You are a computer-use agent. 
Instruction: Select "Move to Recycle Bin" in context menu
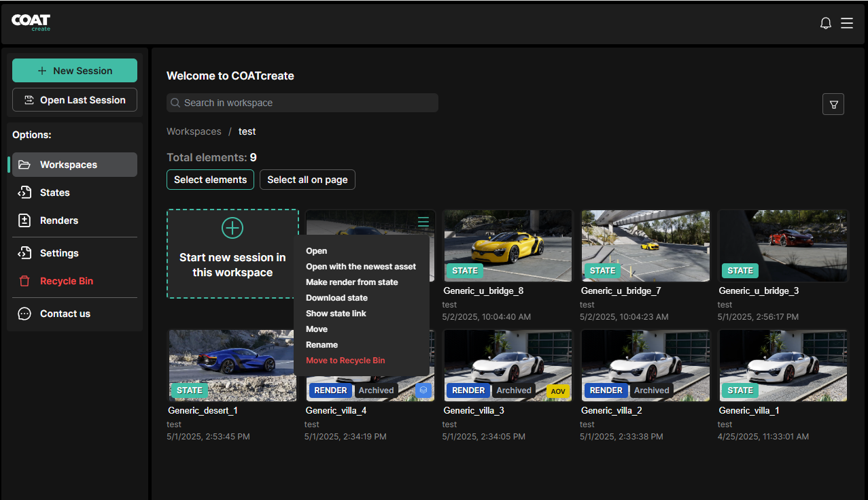click(345, 361)
